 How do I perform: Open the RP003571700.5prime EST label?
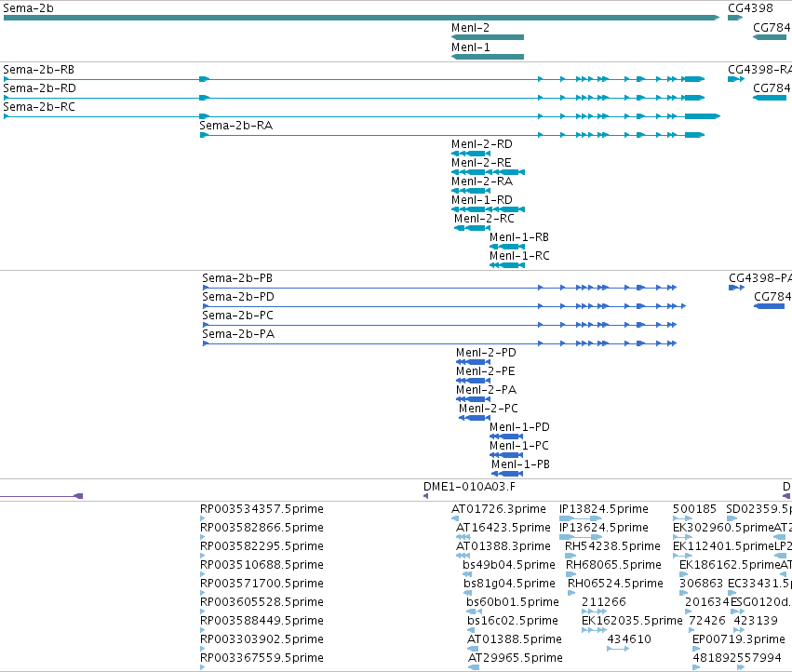(262, 584)
